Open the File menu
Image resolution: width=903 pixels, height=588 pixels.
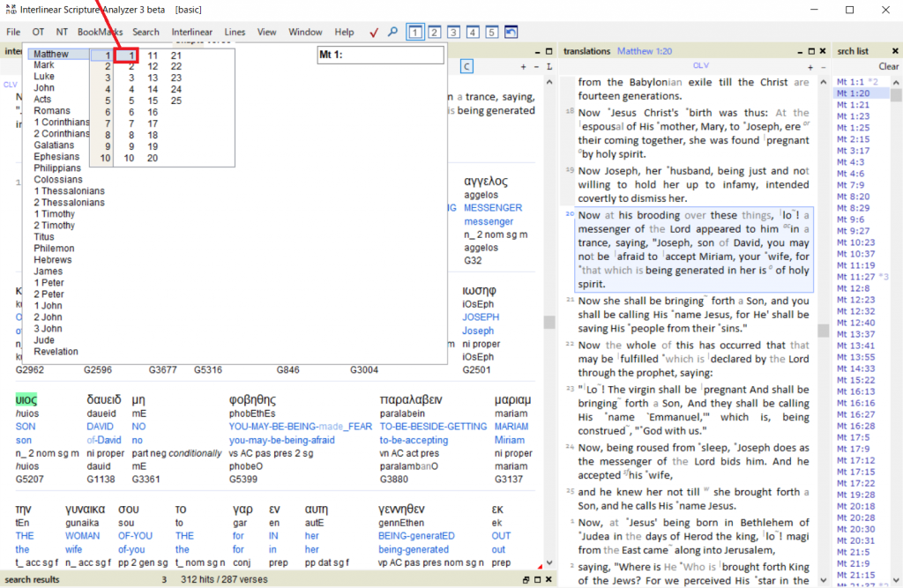[13, 33]
